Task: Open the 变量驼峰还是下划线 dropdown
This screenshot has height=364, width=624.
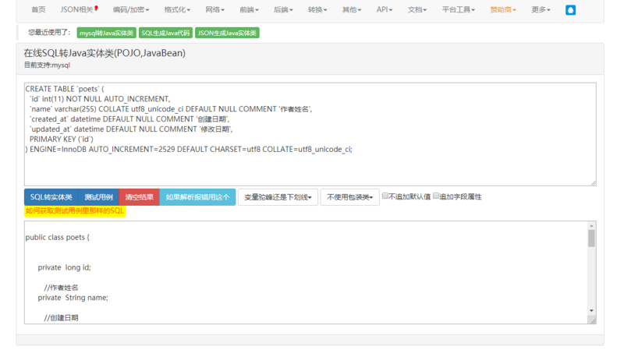Action: (x=278, y=197)
